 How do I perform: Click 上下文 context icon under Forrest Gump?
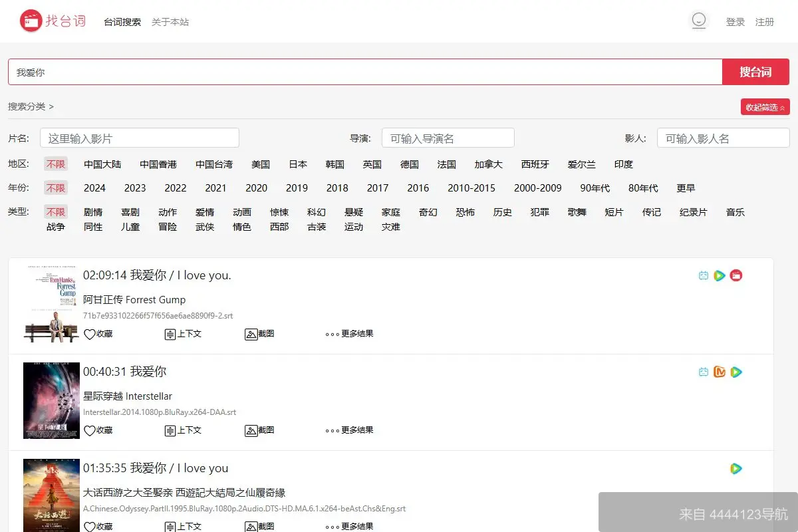(x=170, y=334)
